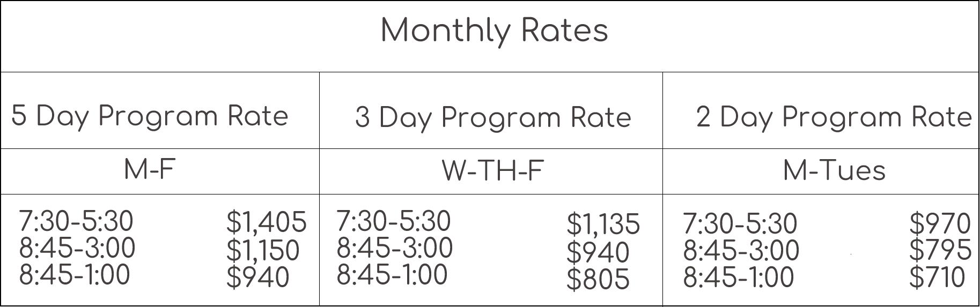Click the Monthly Rates title

[494, 31]
